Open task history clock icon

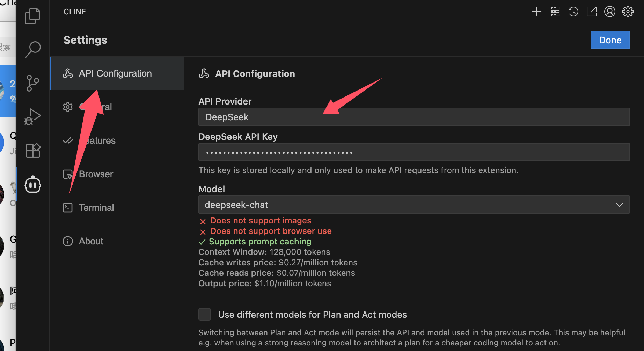573,12
